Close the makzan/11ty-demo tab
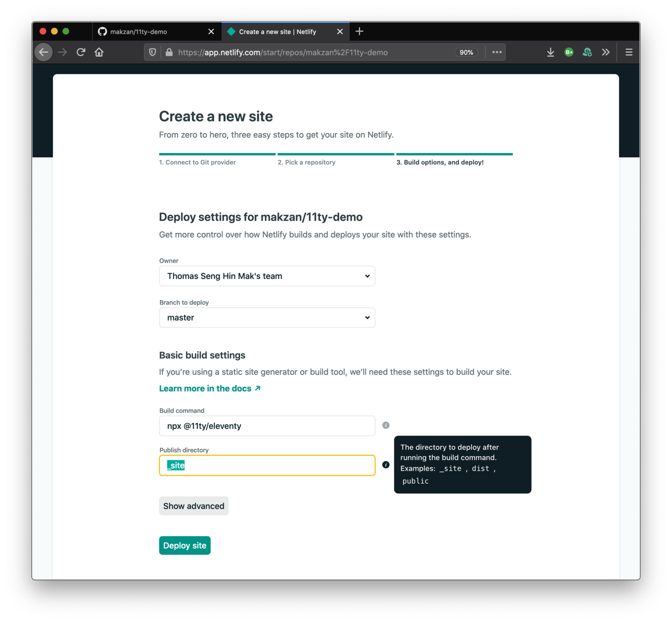 [211, 31]
